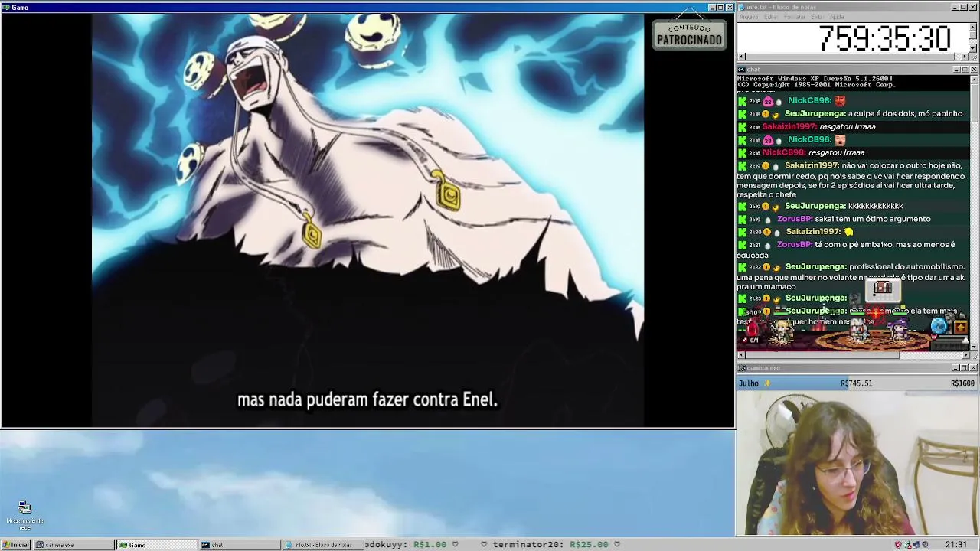Switch to info.txt Bloco de notas taskbar button
Image resolution: width=980 pixels, height=551 pixels.
(x=322, y=545)
